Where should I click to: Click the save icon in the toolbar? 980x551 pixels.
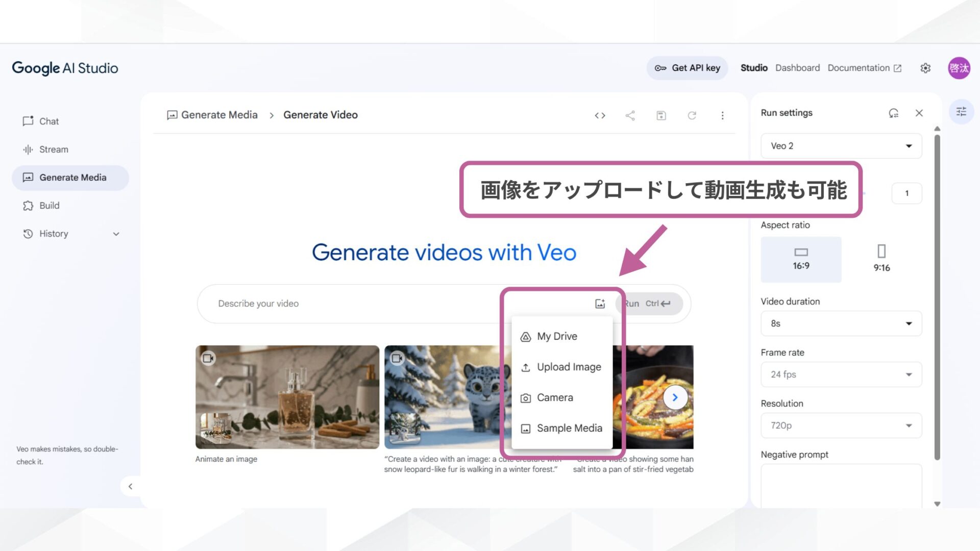coord(661,115)
